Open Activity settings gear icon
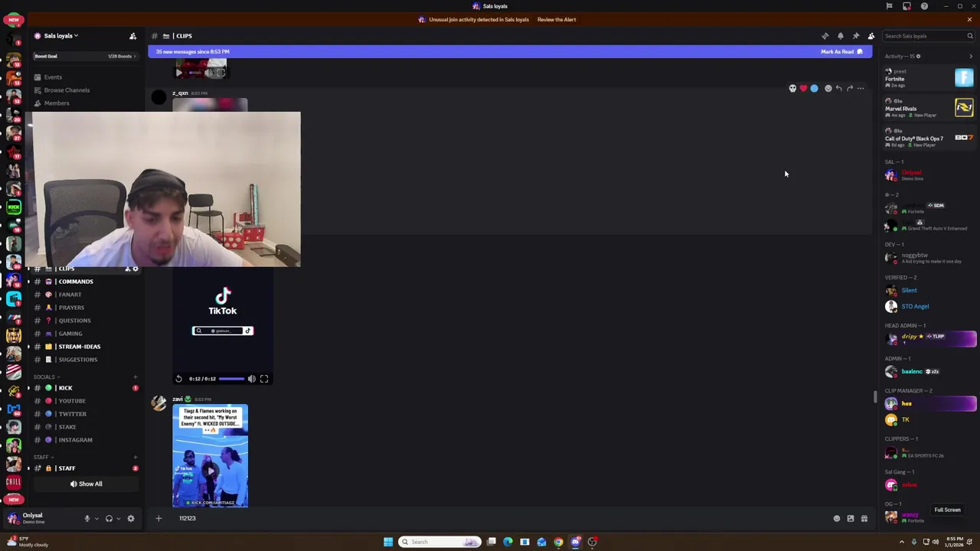The image size is (980, 551). (x=919, y=56)
